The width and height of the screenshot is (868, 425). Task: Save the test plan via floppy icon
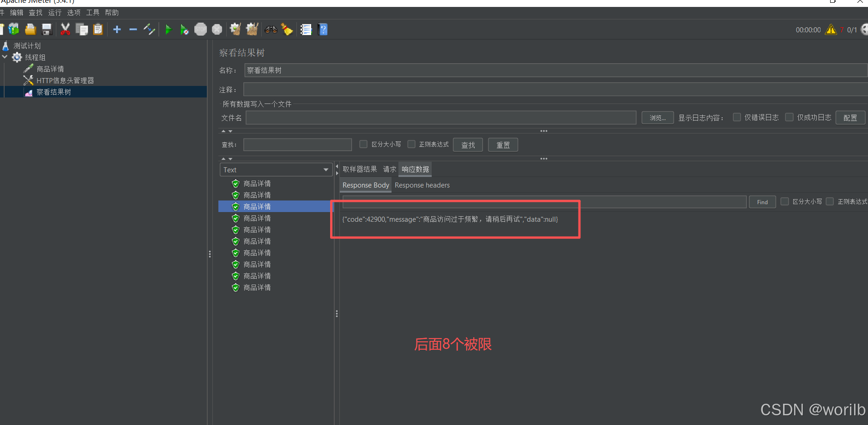[47, 30]
